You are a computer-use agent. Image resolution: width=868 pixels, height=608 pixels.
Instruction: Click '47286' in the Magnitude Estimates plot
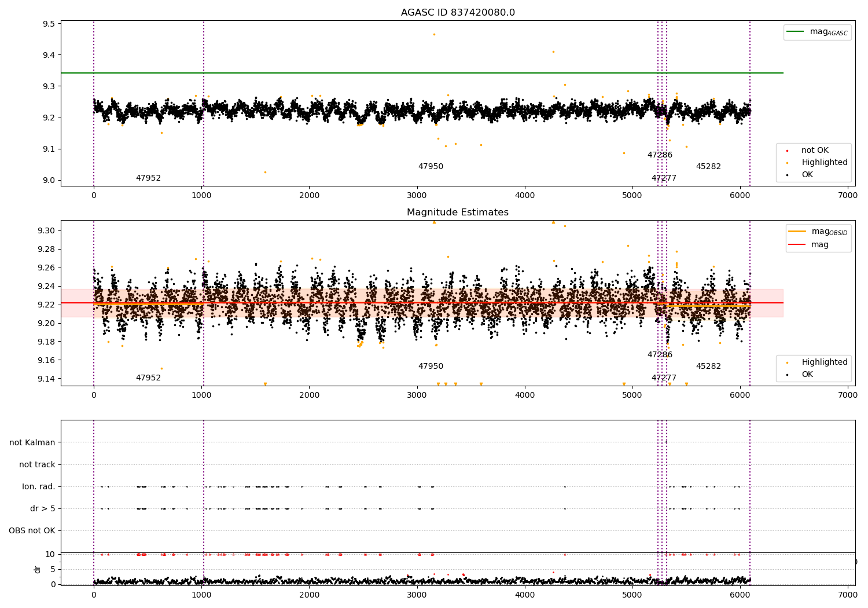coord(660,355)
